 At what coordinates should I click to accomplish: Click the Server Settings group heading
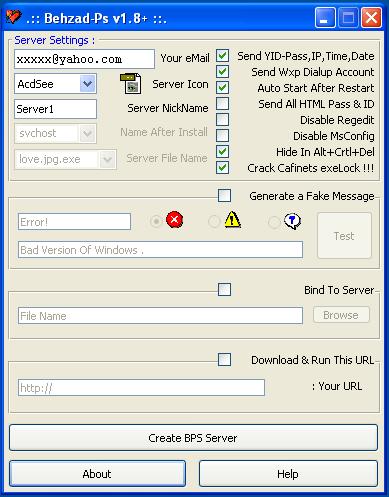55,40
